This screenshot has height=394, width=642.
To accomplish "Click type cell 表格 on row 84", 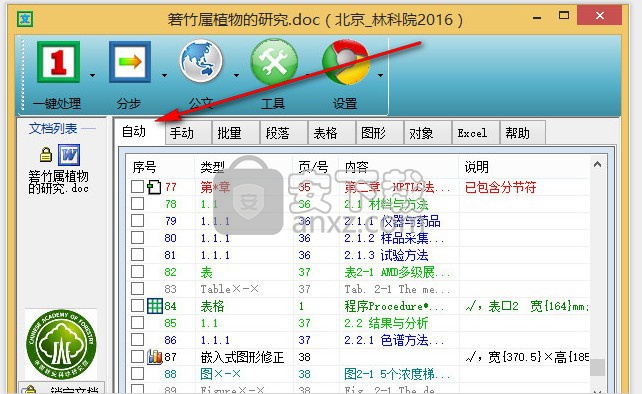I will pos(212,306).
